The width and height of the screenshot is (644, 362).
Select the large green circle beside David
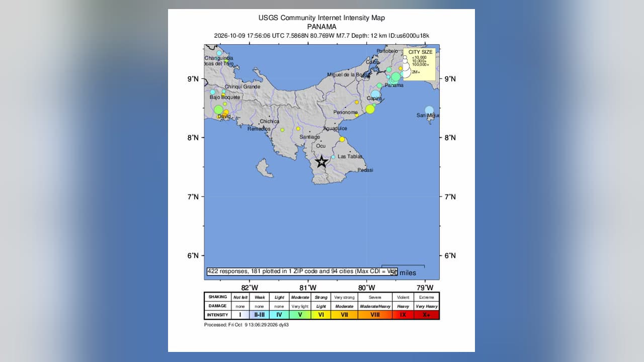218,110
